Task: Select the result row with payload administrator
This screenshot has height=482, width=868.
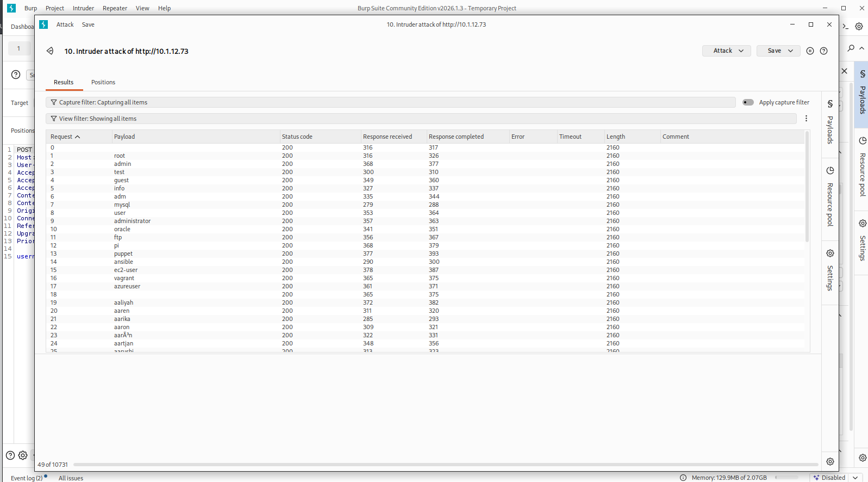Action: (x=132, y=221)
